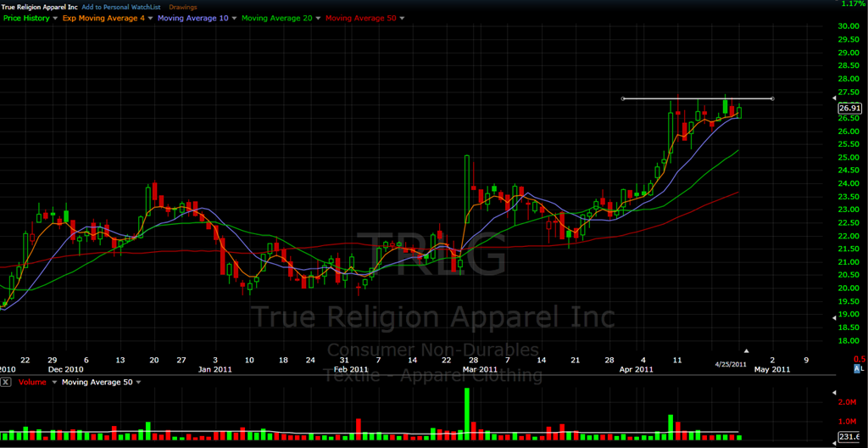Switch to the L log scale toggle
Viewport: 868px width, 448px height.
[x=862, y=369]
